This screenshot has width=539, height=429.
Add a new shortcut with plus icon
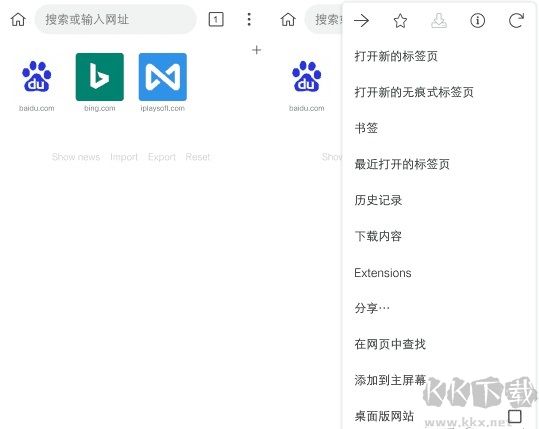[256, 50]
